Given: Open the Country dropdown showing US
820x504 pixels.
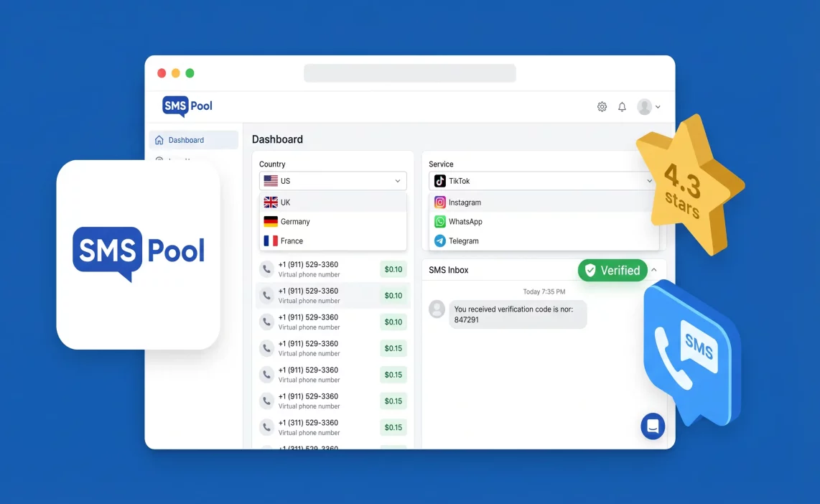Looking at the screenshot, I should [x=332, y=181].
